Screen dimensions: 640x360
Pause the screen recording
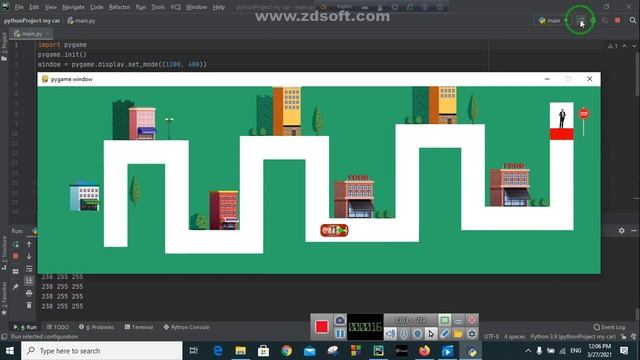pos(340,333)
